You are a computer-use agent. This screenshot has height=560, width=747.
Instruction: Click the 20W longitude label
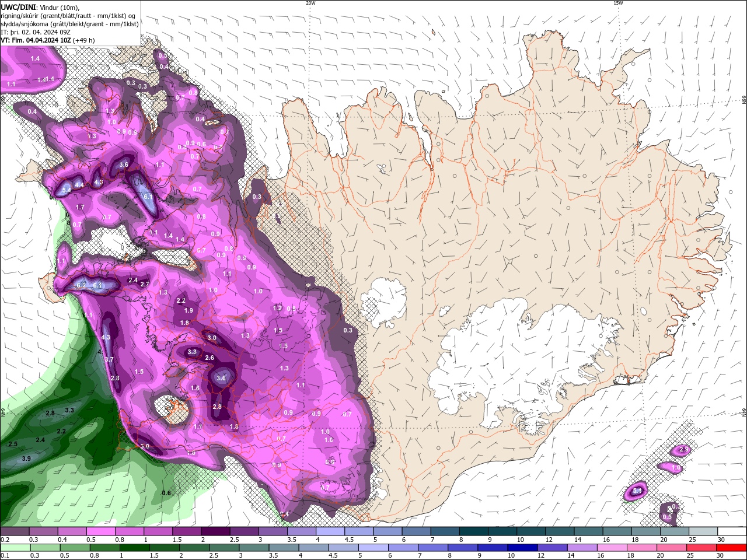(310, 2)
